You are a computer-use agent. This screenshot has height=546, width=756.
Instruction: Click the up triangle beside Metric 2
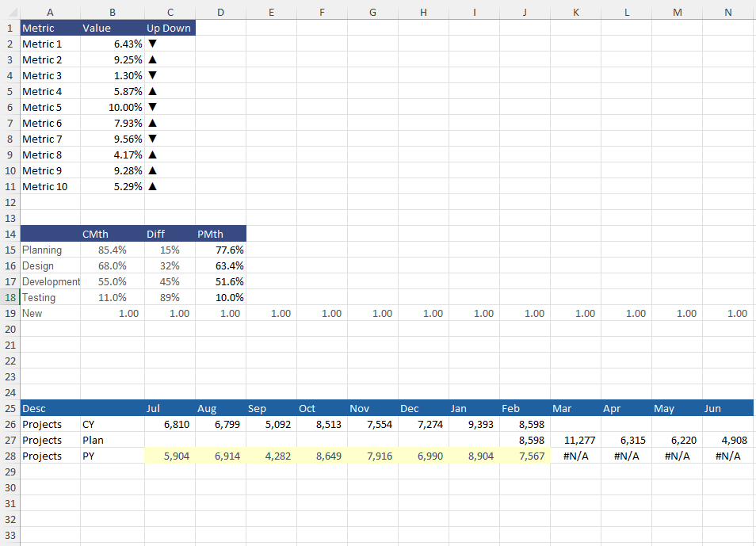click(x=151, y=59)
